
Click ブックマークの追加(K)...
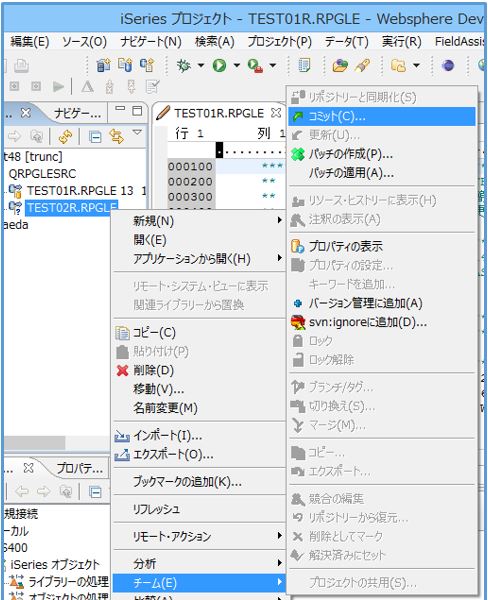tap(199, 482)
